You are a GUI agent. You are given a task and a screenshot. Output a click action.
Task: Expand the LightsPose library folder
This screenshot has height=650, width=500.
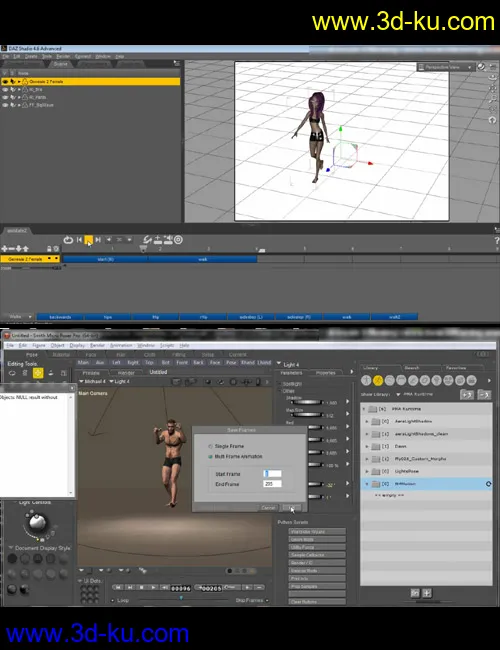pyautogui.click(x=367, y=471)
